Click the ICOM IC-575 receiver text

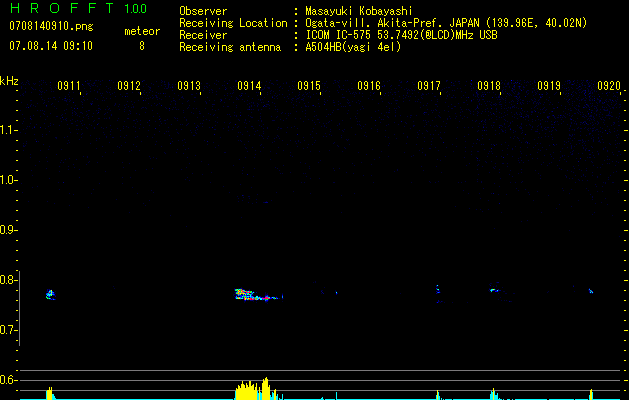click(x=401, y=35)
